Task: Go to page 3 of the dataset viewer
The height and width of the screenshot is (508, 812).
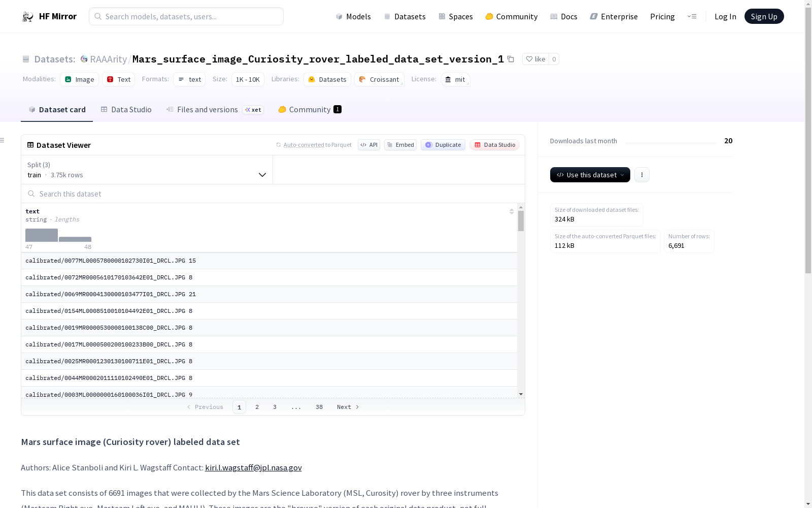Action: tap(275, 407)
